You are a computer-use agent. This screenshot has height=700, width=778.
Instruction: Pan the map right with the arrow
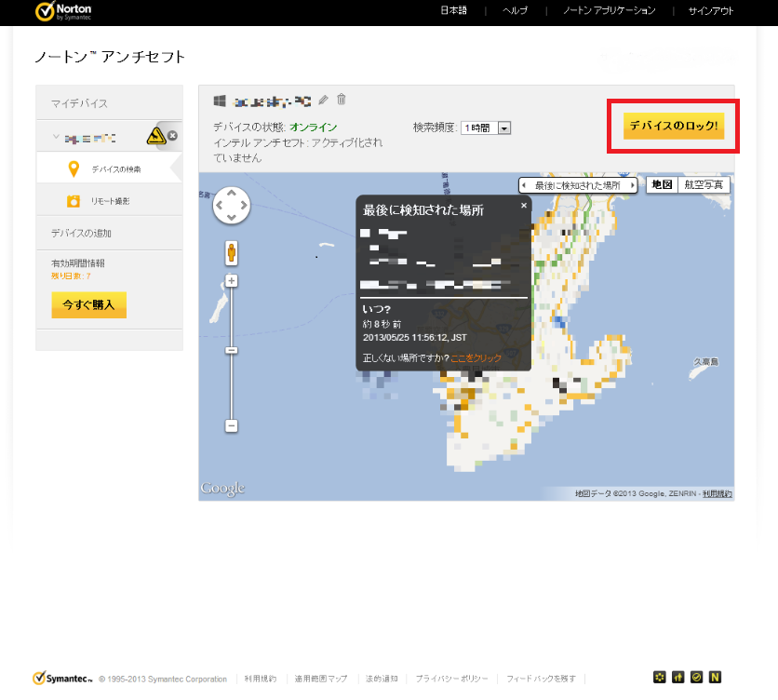tap(244, 205)
